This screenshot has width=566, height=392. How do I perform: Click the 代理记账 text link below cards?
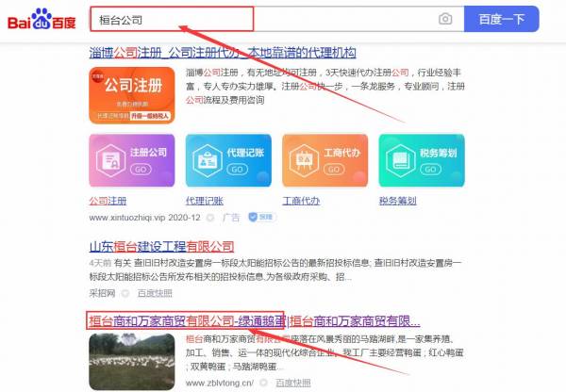click(x=208, y=201)
